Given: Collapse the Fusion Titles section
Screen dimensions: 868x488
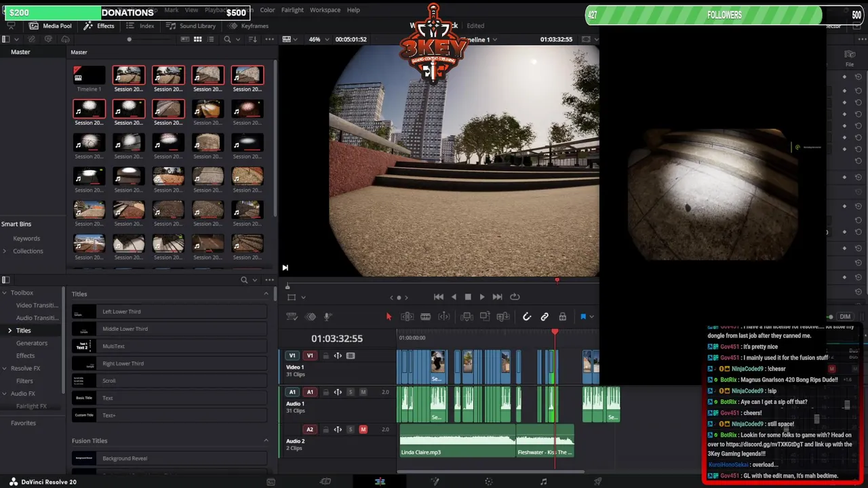Looking at the screenshot, I should point(266,441).
